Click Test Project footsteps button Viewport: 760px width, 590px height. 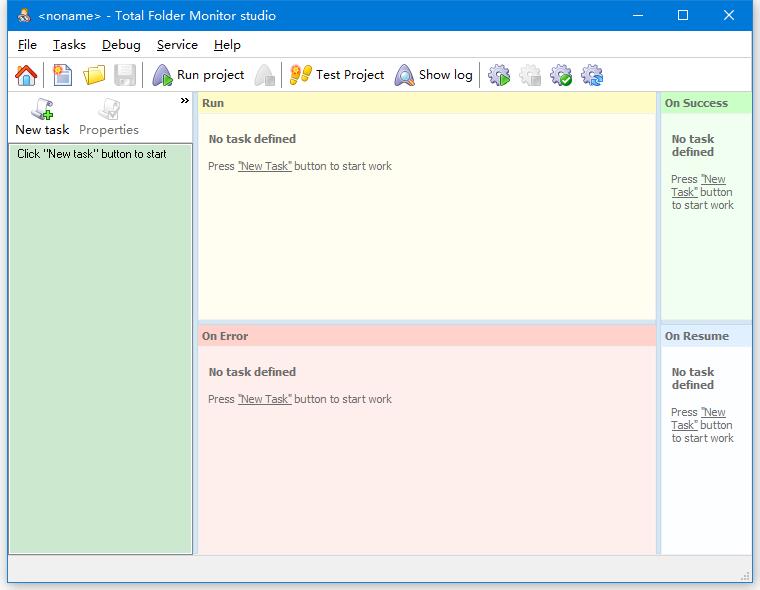click(x=337, y=75)
